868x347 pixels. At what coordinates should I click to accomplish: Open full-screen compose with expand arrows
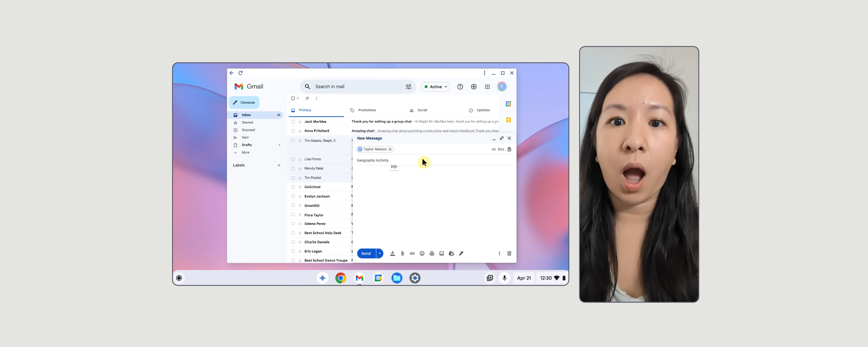pos(502,138)
